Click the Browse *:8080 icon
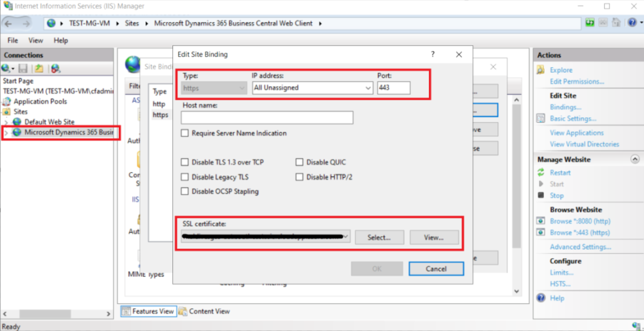Image resolution: width=644 pixels, height=331 pixels. point(541,221)
